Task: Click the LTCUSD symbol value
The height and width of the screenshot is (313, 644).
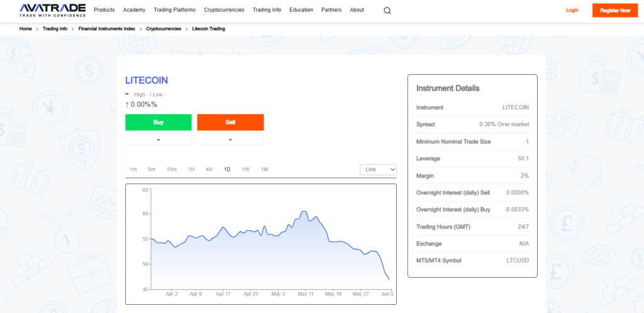Action: (x=518, y=261)
